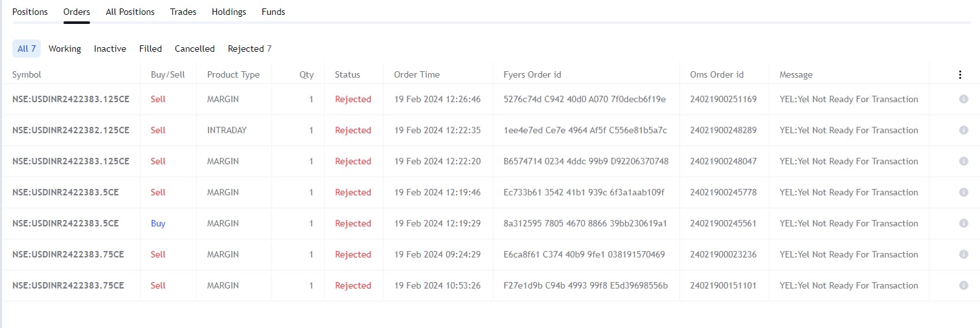Sort by Symbol column header
Screen dimensions: 980x328
(x=27, y=74)
